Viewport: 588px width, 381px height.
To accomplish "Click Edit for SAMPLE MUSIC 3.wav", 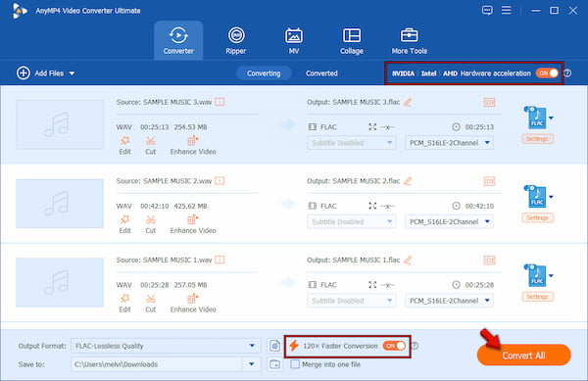I will point(124,145).
